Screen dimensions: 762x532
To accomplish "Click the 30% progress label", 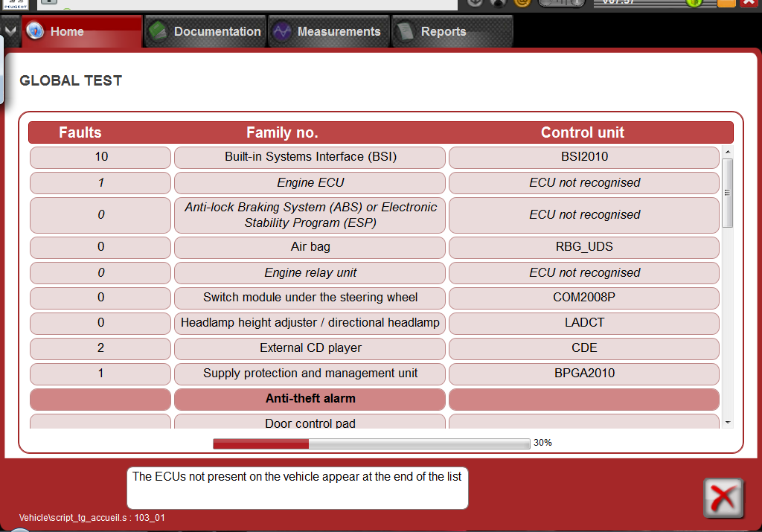I will pyautogui.click(x=542, y=443).
